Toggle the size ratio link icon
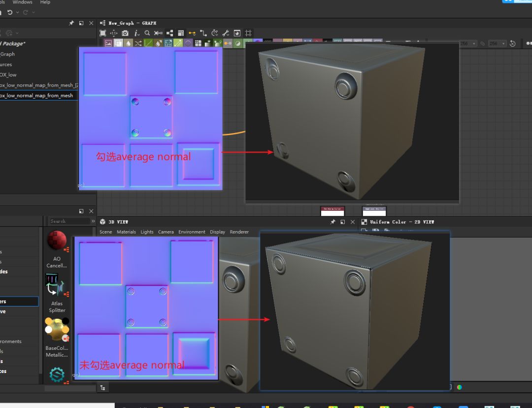532x408 pixels. point(482,43)
